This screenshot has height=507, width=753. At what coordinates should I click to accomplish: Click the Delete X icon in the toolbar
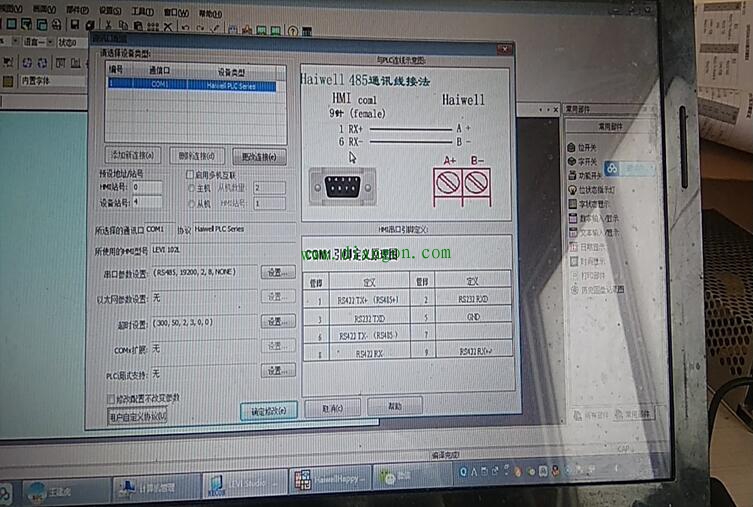coord(168,27)
